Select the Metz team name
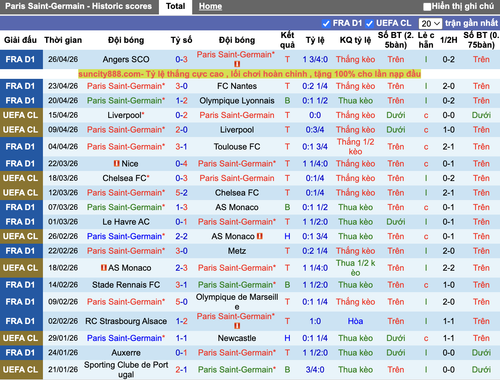 point(237,251)
